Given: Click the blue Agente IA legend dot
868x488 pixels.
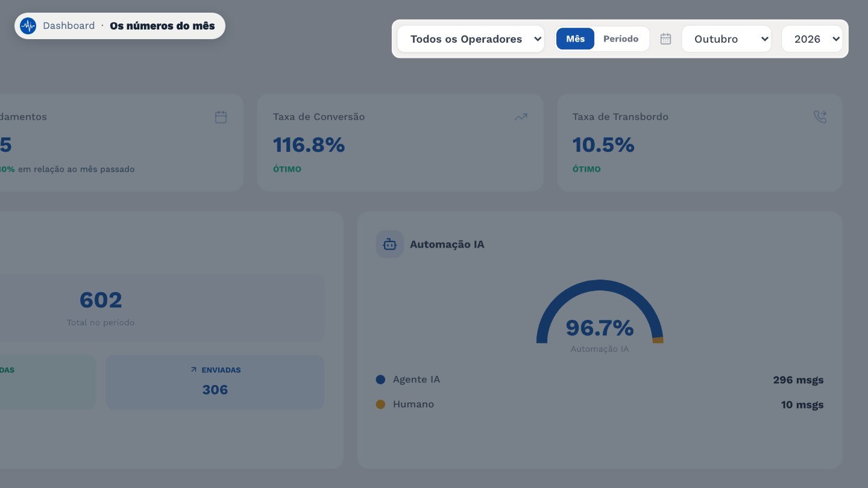Looking at the screenshot, I should click(380, 380).
